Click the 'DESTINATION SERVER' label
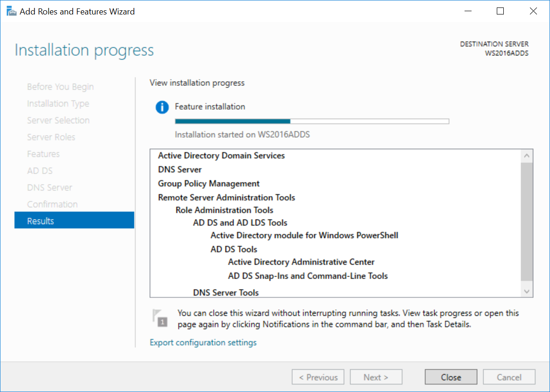Screen dimensions: 550x392 pyautogui.click(x=494, y=44)
